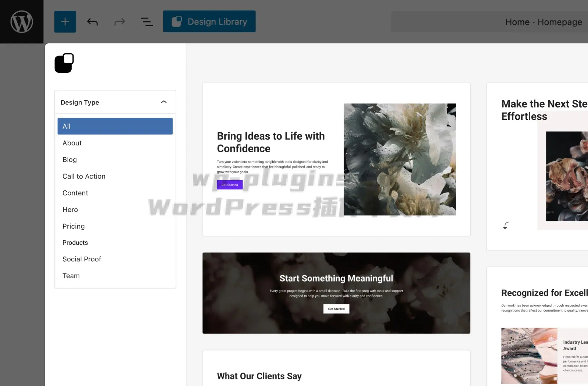Select the What Our Clients Say design
588x386 pixels.
(x=336, y=368)
